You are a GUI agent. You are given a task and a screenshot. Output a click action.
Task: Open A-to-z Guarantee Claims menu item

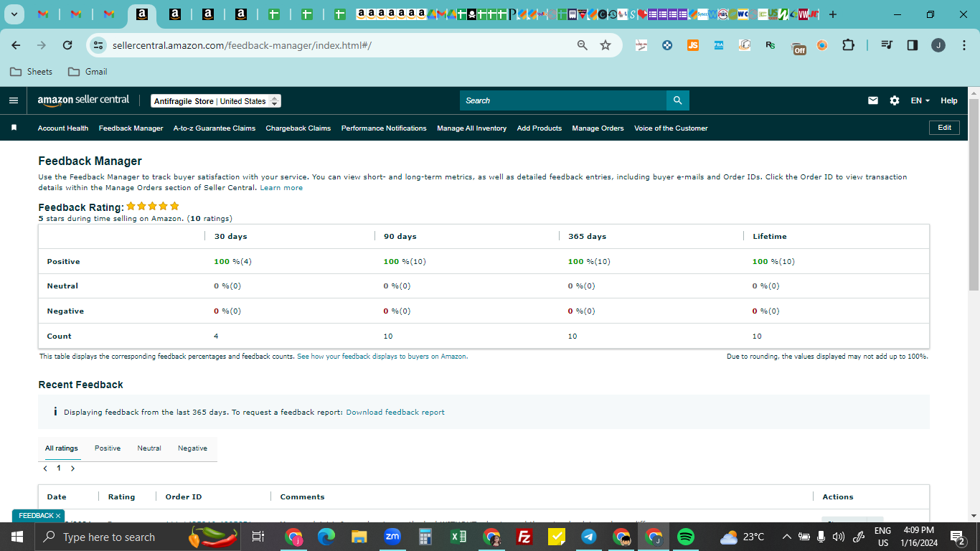click(x=215, y=128)
